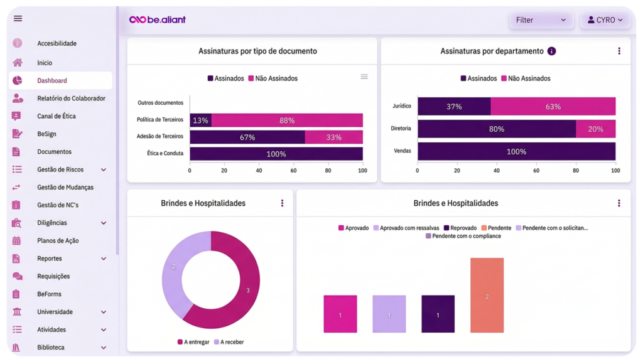643x364 pixels.
Task: Select Dashboard in the sidebar
Action: tap(52, 80)
